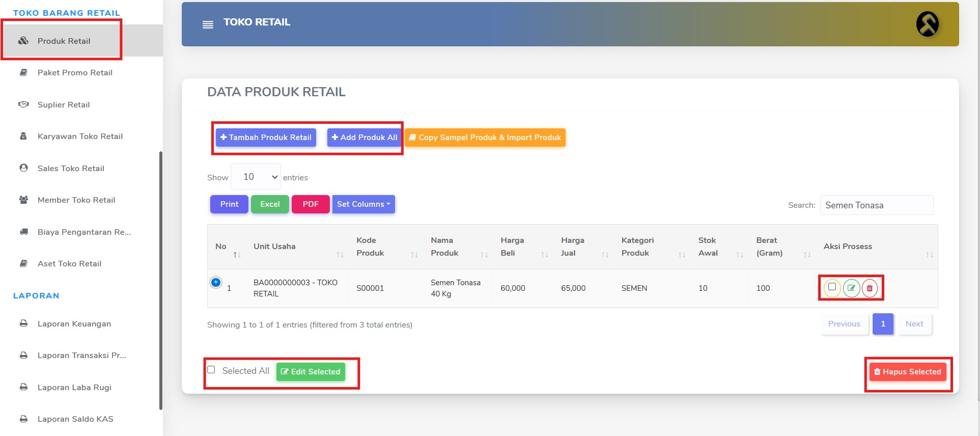Click the Laporan Saldo KAS printer icon
The height and width of the screenshot is (436, 980).
[23, 419]
